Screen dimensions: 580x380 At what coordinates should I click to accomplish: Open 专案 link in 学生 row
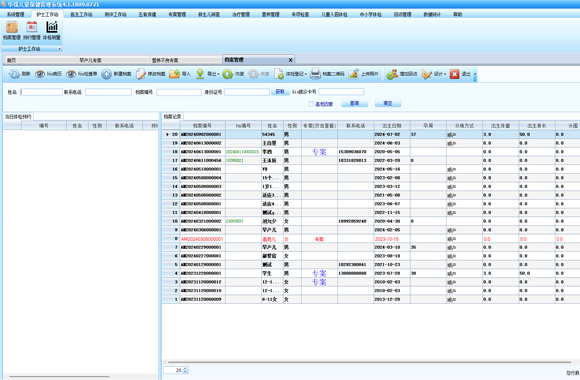319,273
